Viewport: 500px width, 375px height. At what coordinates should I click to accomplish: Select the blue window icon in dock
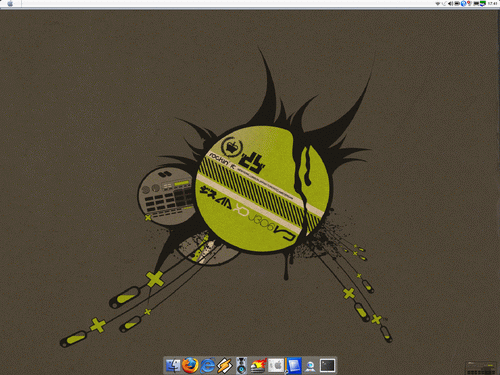[x=294, y=366]
